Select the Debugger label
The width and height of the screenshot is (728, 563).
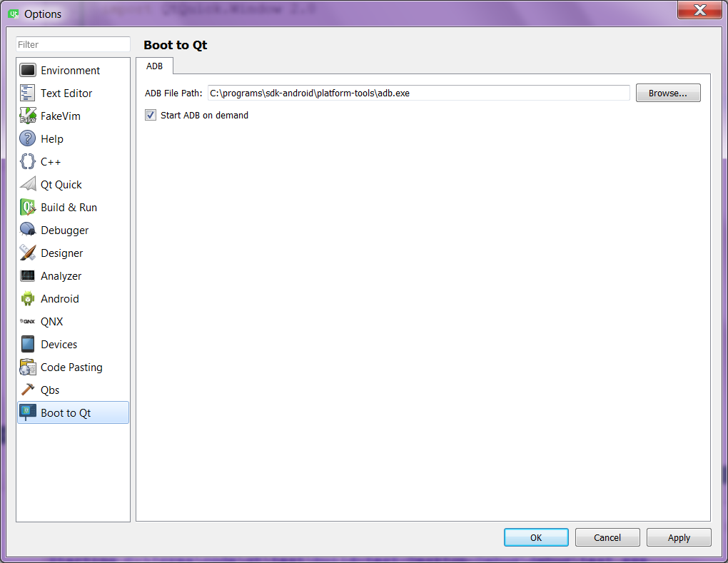pos(64,230)
